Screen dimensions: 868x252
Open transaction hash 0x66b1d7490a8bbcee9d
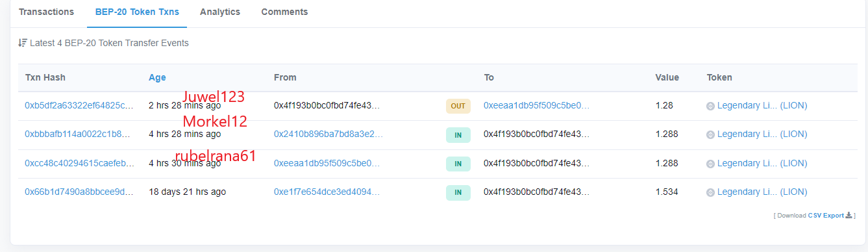coord(79,192)
